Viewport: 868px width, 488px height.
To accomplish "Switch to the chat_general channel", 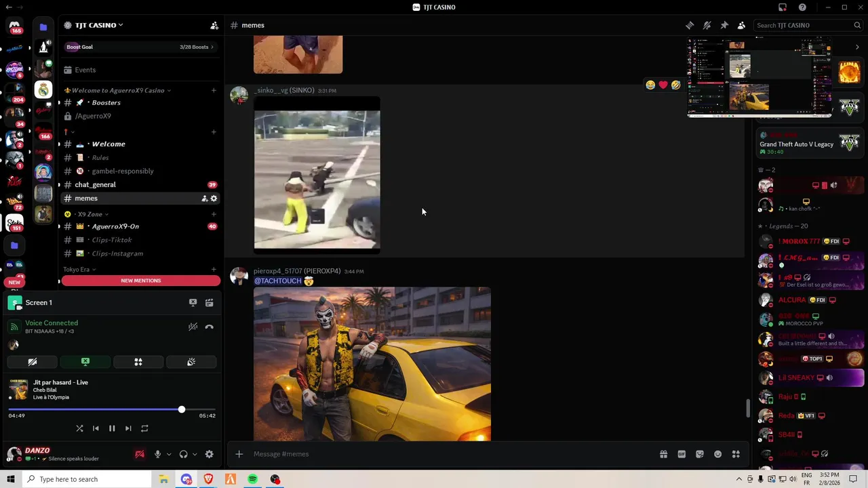I will tap(140, 184).
